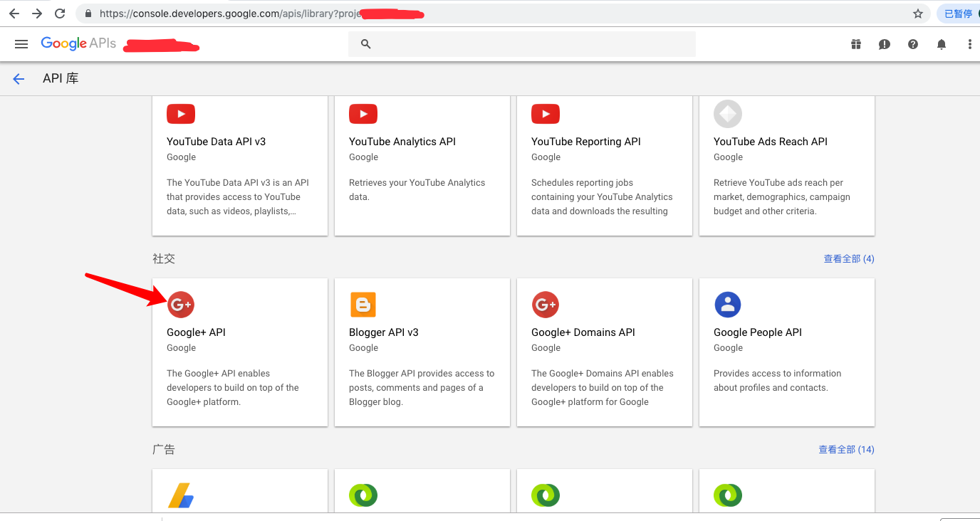
Task: Open the gift offers icon in top bar
Action: click(x=855, y=44)
